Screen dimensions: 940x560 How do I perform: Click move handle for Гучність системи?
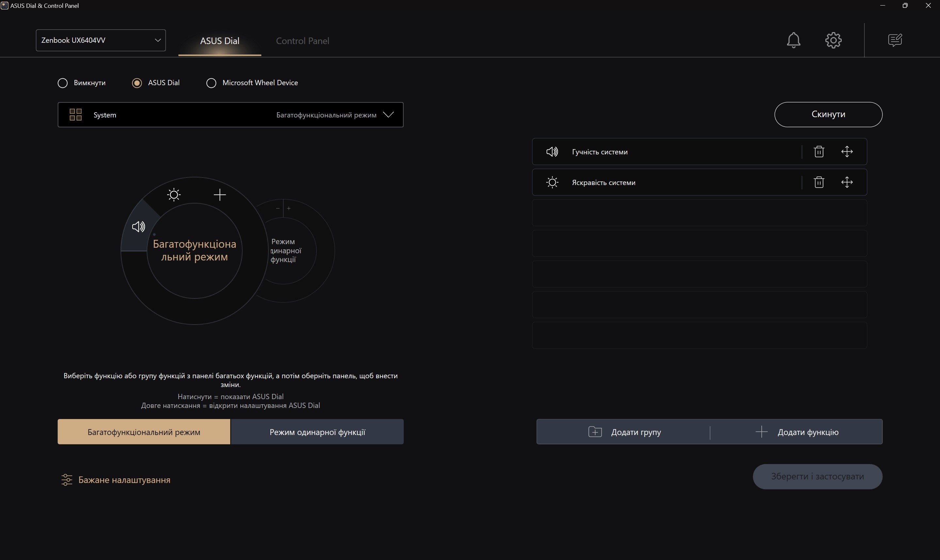(x=847, y=152)
